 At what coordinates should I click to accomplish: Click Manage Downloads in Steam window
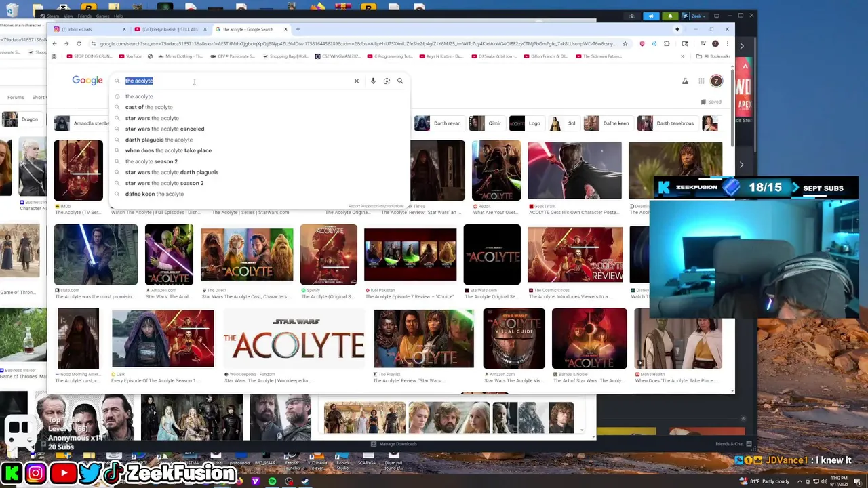(394, 444)
